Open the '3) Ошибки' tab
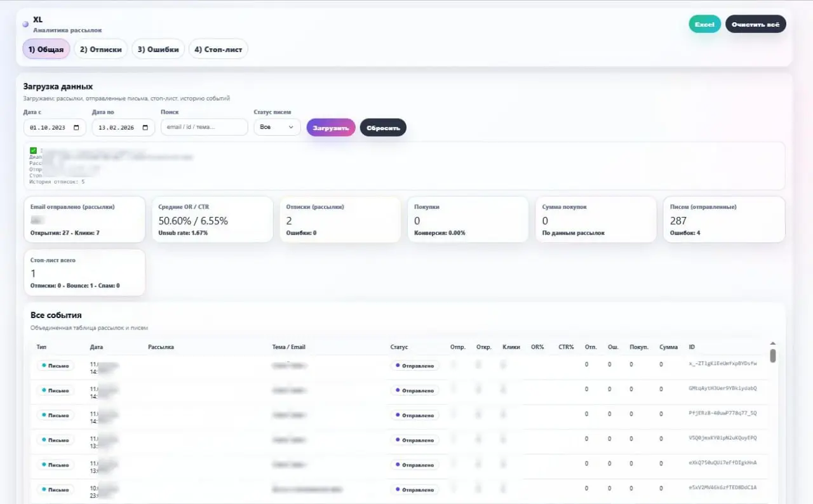813x504 pixels. (158, 49)
